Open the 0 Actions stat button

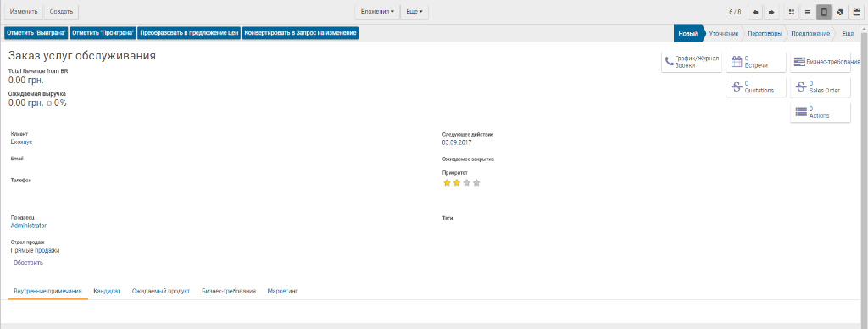pyautogui.click(x=821, y=113)
